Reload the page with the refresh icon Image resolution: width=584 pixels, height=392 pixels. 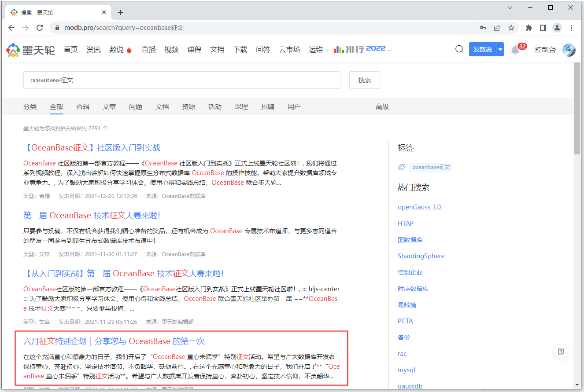[40, 28]
